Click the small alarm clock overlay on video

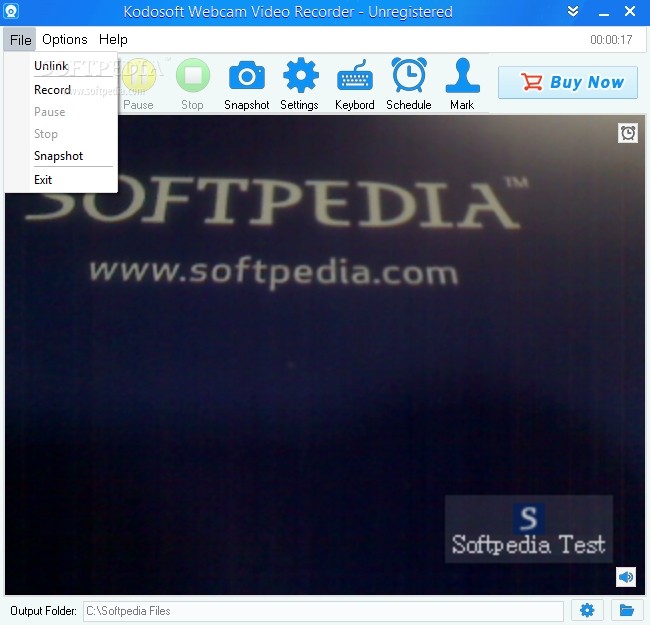coord(628,133)
